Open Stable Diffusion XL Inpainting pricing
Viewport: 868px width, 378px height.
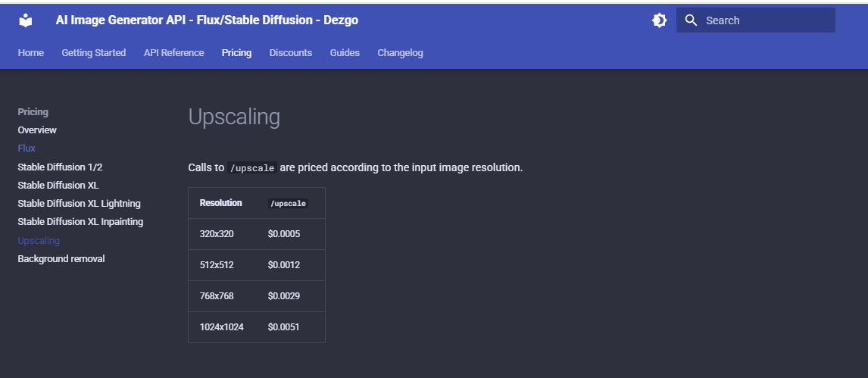(80, 221)
